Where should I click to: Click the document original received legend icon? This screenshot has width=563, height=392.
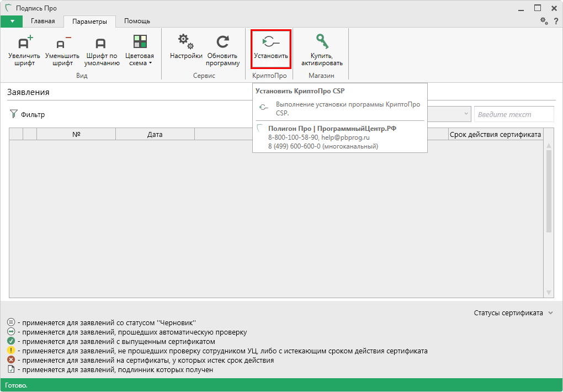pos(11,369)
